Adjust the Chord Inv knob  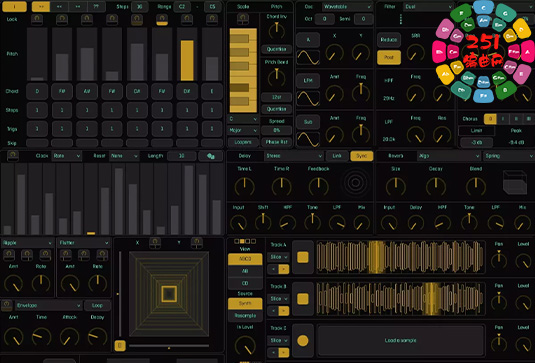point(276,31)
